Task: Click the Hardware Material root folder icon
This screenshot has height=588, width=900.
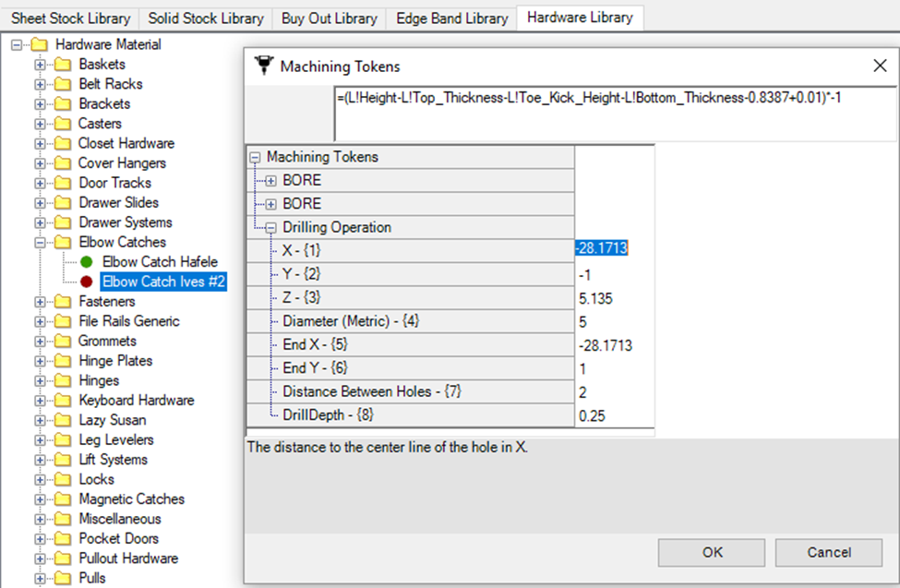Action: click(40, 44)
